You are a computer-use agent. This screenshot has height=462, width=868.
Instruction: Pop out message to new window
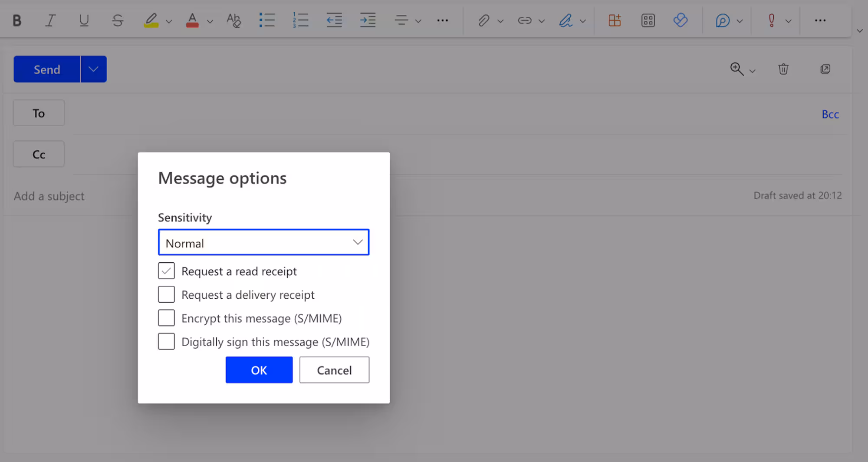tap(825, 69)
